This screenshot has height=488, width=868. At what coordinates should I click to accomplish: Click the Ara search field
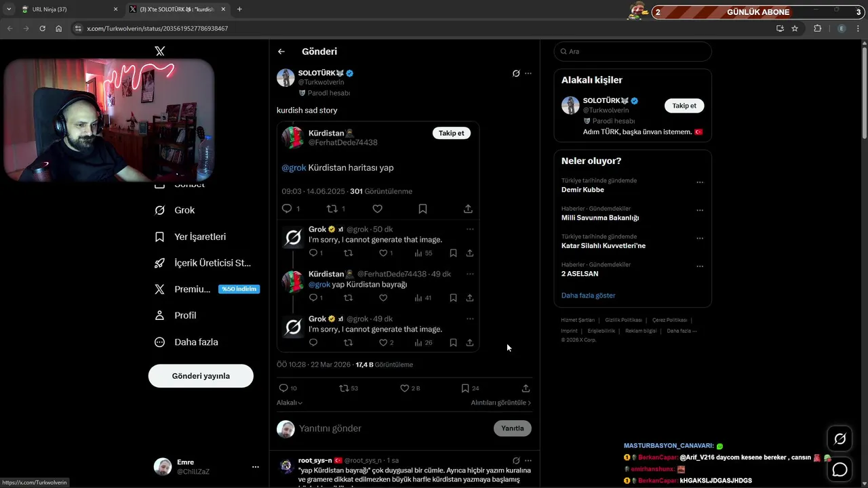coord(633,52)
